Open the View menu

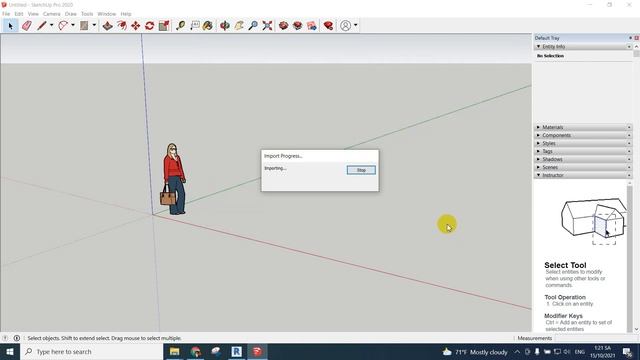[33, 14]
